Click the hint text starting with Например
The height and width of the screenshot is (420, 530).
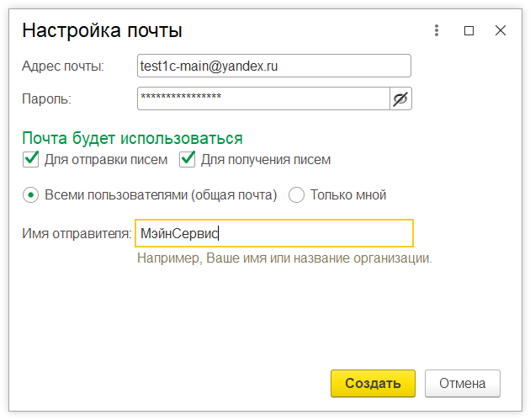(284, 258)
